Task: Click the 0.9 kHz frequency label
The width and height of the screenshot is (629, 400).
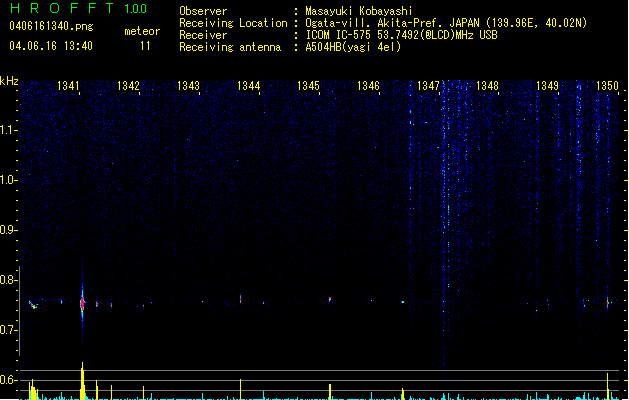Action: coord(8,230)
